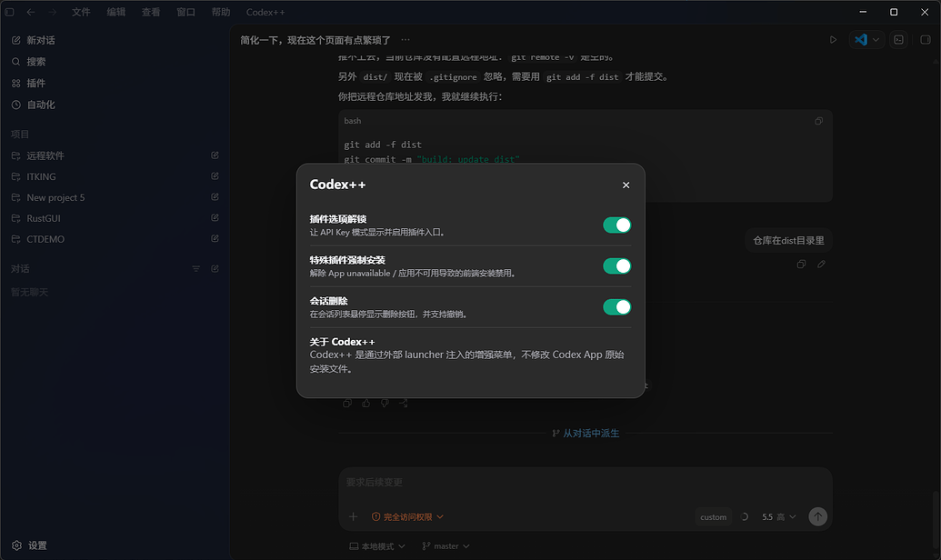This screenshot has width=941, height=560.
Task: Copy the assistant response
Action: [x=347, y=404]
